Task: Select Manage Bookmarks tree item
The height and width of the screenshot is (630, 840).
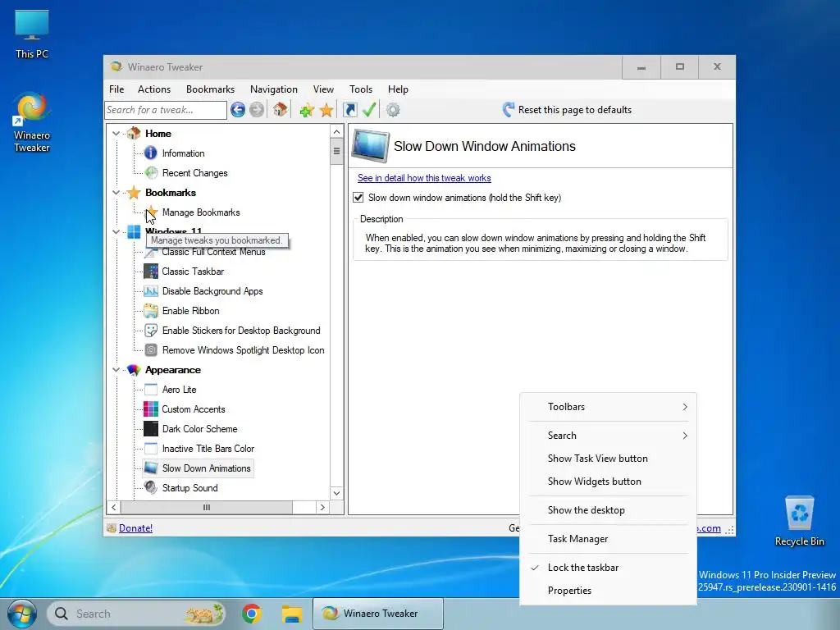Action: pos(201,212)
